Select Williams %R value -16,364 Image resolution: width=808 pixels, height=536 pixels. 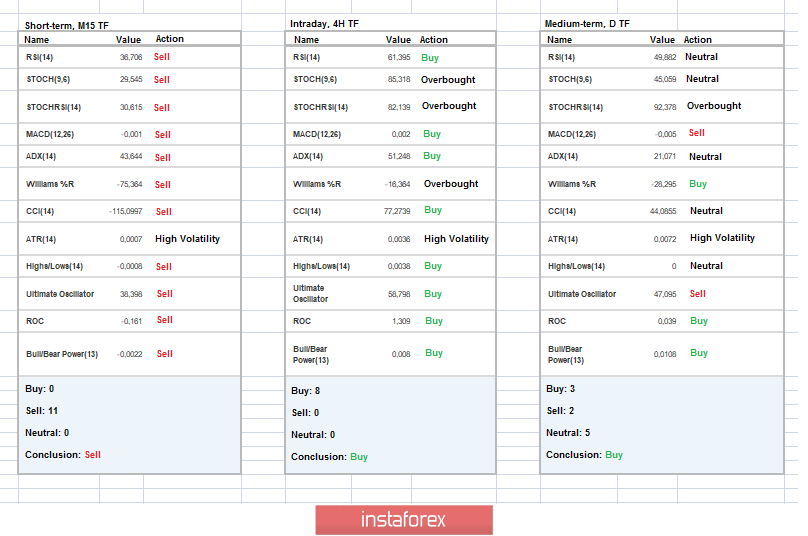pyautogui.click(x=397, y=184)
